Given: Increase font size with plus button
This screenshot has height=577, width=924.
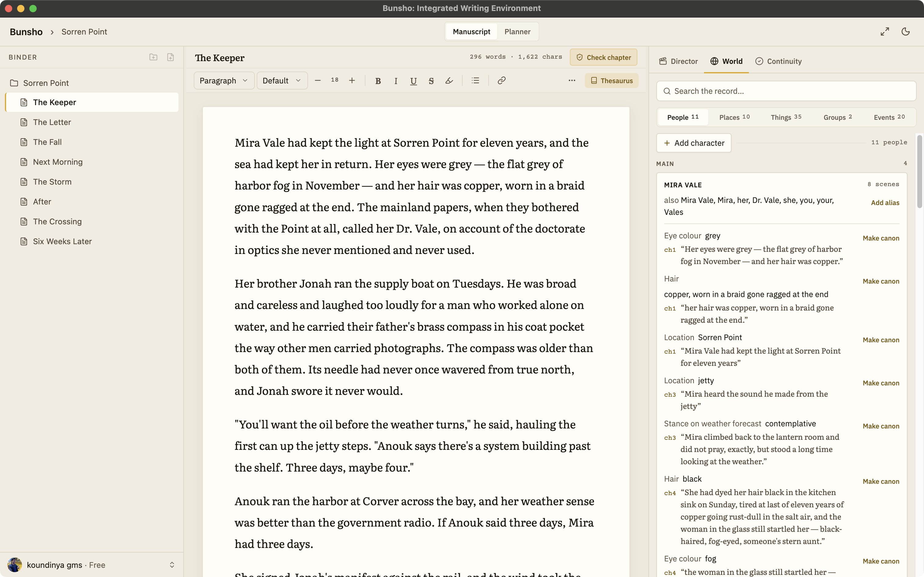Looking at the screenshot, I should click(352, 80).
